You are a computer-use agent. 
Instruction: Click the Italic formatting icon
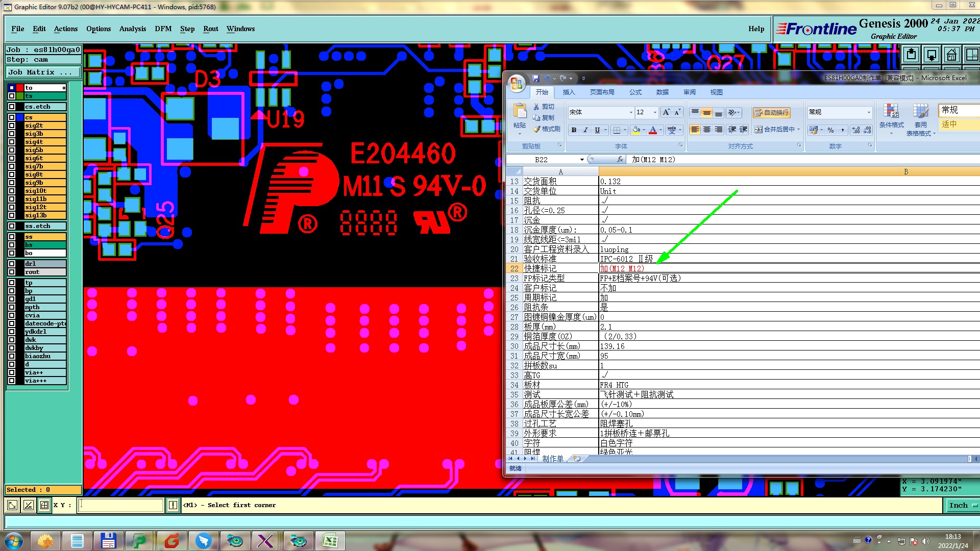[x=585, y=130]
